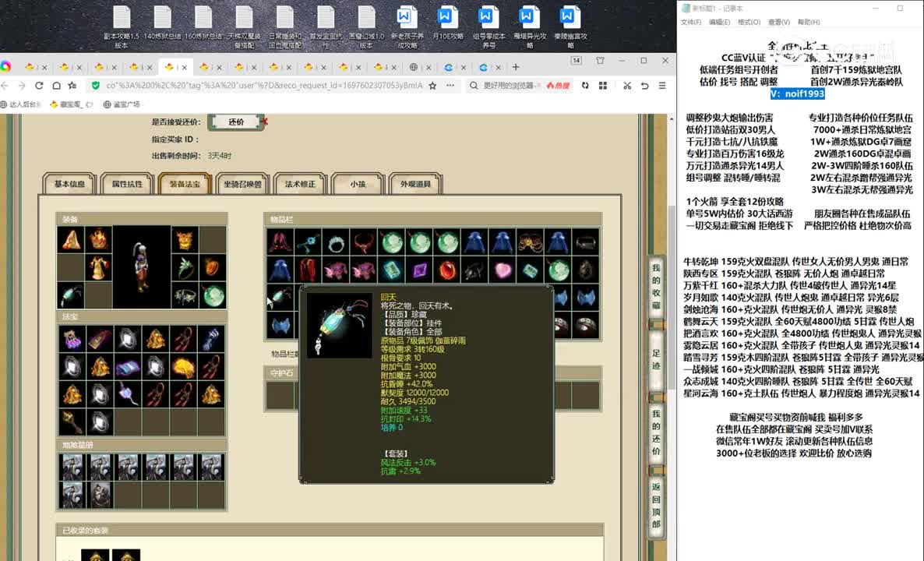Click the pink heart item in inventory
This screenshot has height=561, width=924.
503,270
